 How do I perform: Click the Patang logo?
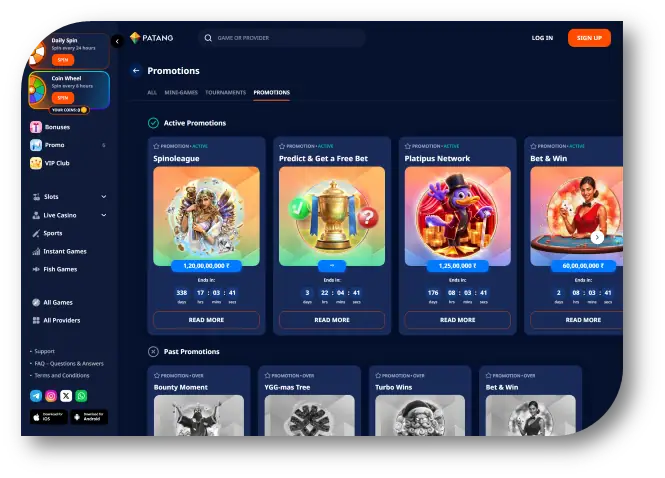pyautogui.click(x=151, y=38)
